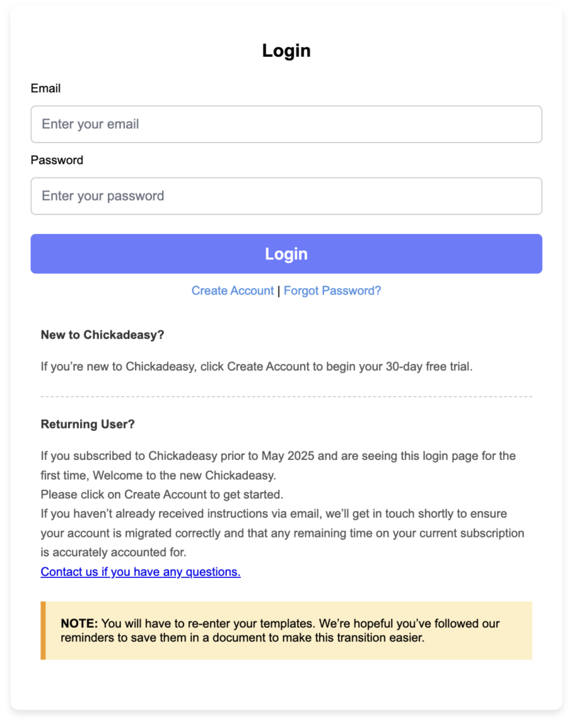Open 'Contact us if you have any questions' link

(x=141, y=572)
